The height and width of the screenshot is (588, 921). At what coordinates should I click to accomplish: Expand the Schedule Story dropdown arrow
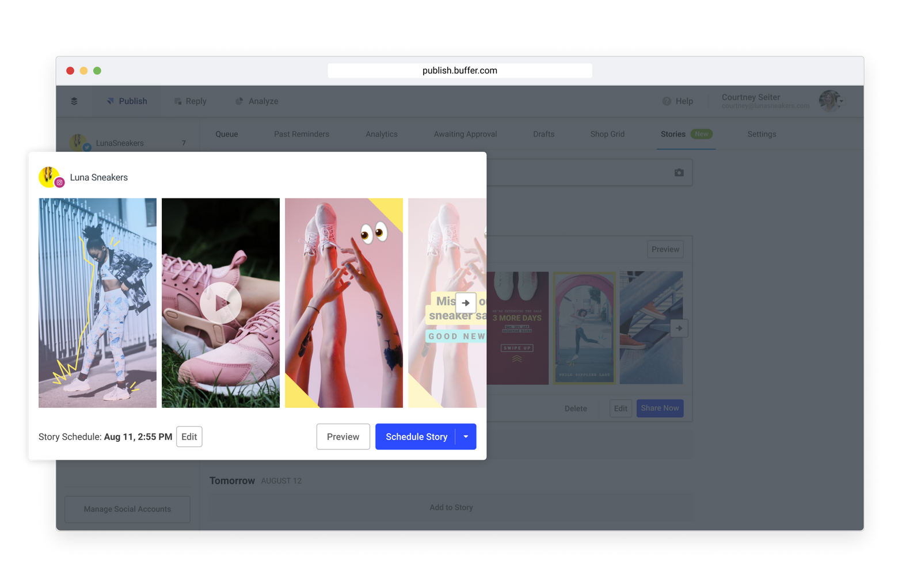466,437
